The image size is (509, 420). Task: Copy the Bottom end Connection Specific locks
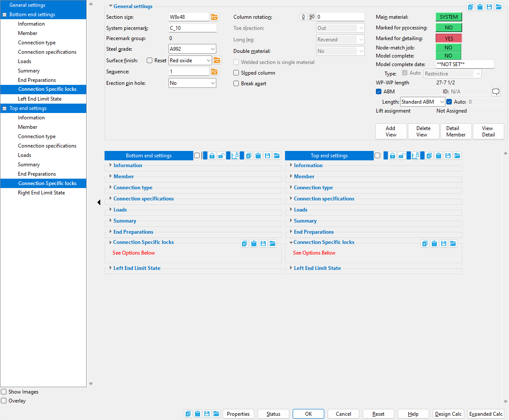coord(244,243)
